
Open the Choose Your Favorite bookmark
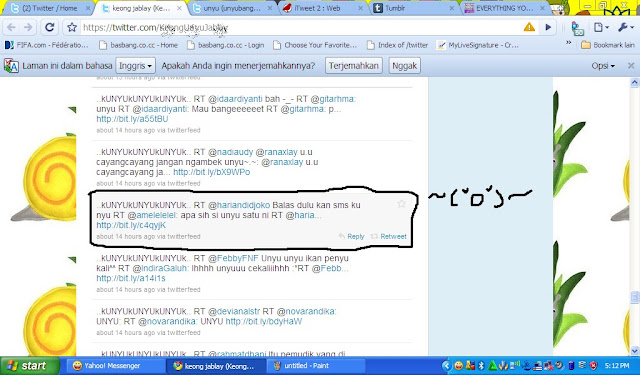pos(315,45)
